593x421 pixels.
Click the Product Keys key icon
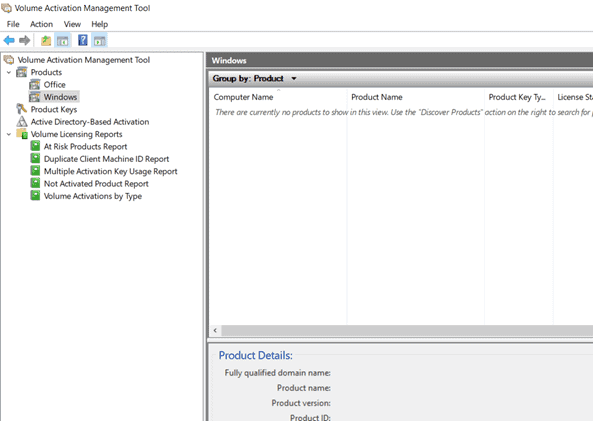pyautogui.click(x=21, y=109)
